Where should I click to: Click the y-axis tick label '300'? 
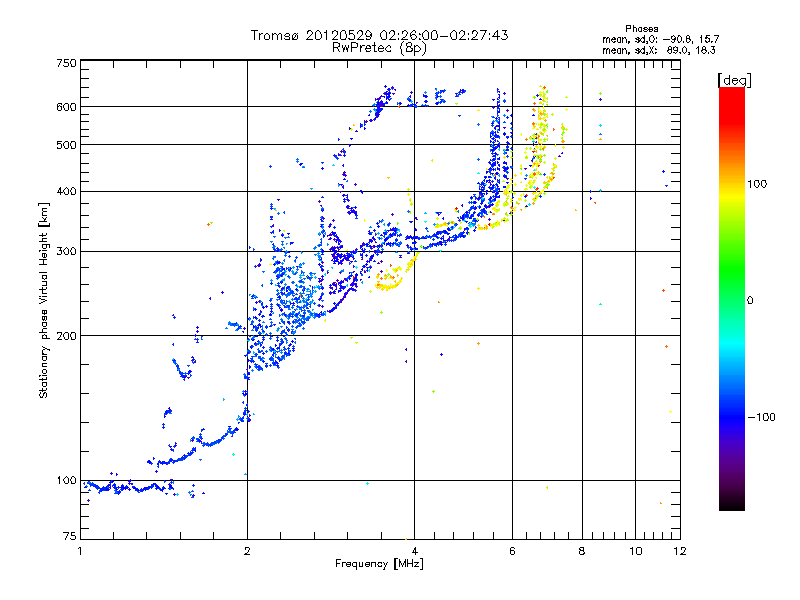pyautogui.click(x=66, y=251)
